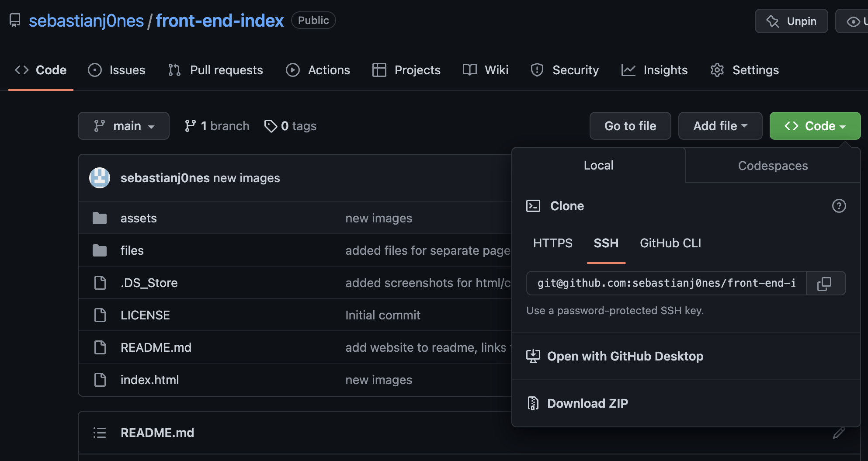
Task: Copy the clone URL with copy icon
Action: 826,283
